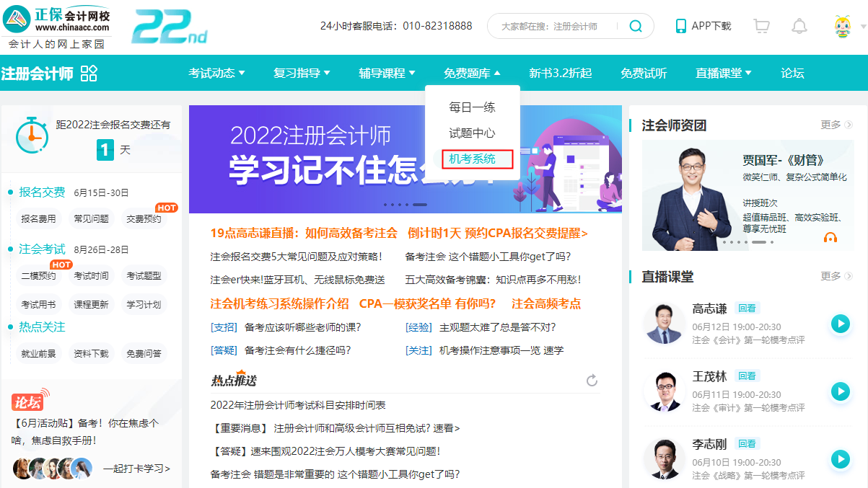Open 免费试听 nav item

[644, 73]
